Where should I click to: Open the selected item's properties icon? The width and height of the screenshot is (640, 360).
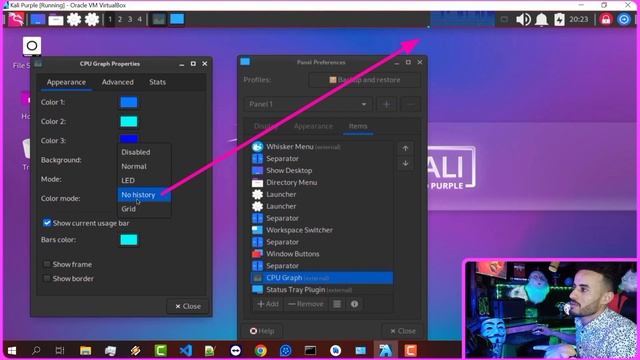[x=337, y=304]
